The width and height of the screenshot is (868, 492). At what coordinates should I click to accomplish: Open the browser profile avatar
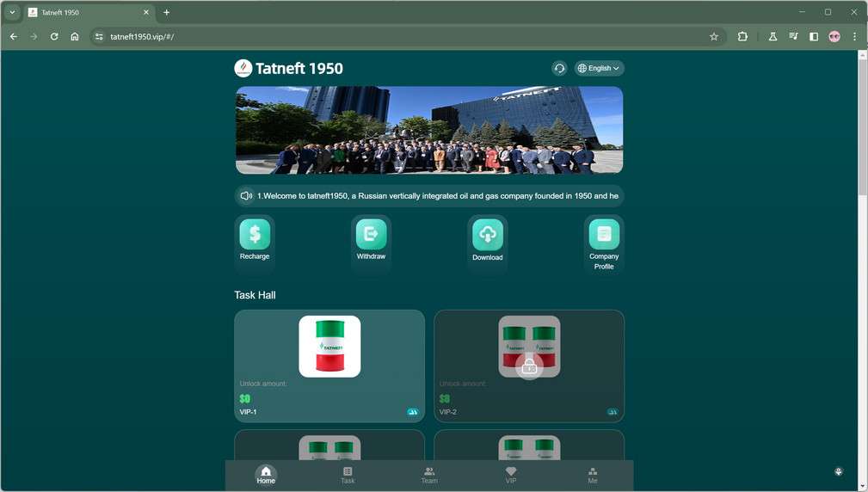tap(834, 36)
